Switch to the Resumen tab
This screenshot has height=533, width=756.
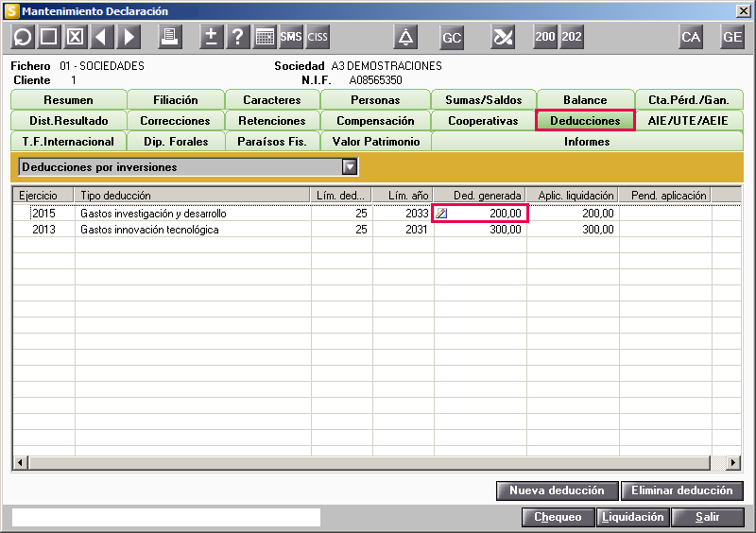(x=68, y=100)
